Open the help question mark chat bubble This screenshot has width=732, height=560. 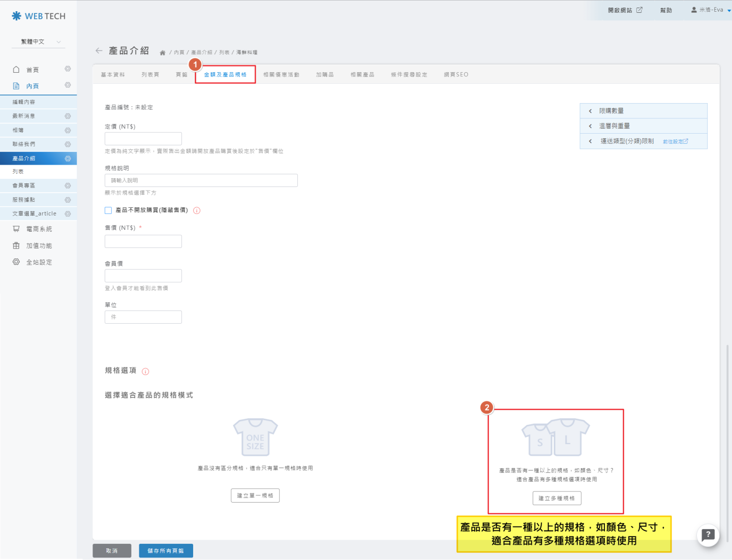(708, 535)
